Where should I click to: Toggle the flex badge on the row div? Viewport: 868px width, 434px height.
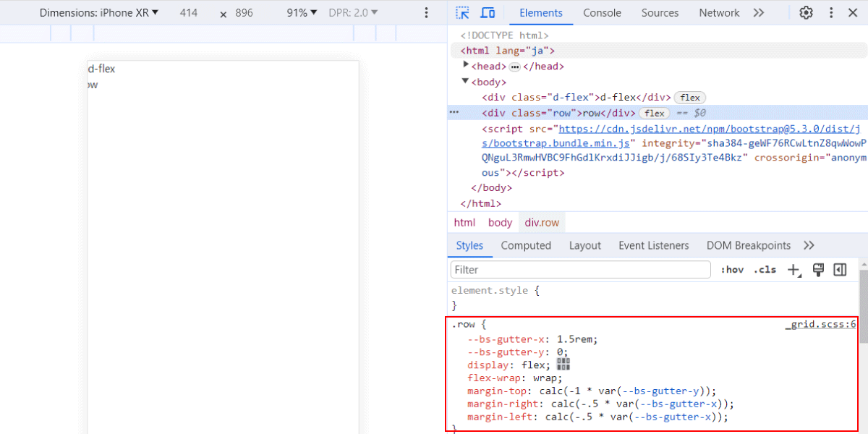tap(655, 113)
